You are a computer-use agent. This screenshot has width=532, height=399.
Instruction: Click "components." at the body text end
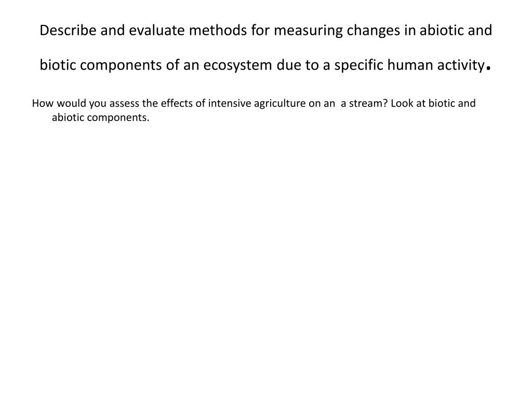tap(118, 118)
